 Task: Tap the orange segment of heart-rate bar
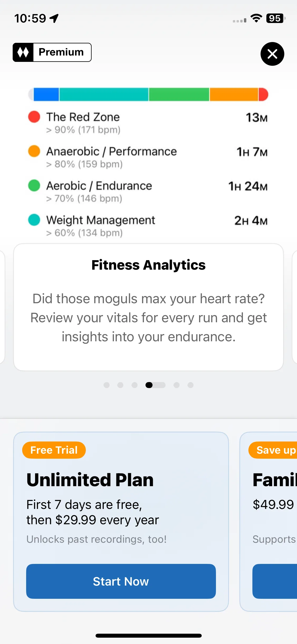[x=234, y=95]
